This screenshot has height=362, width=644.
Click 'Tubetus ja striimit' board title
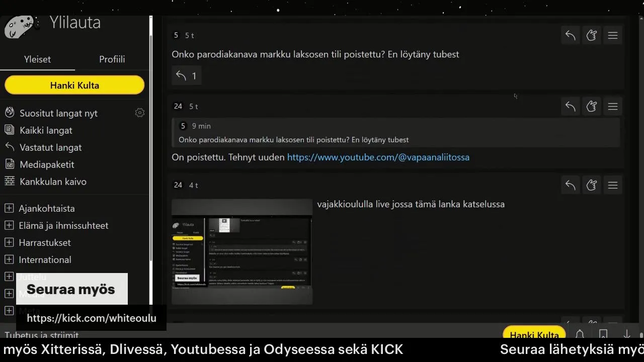(x=42, y=334)
